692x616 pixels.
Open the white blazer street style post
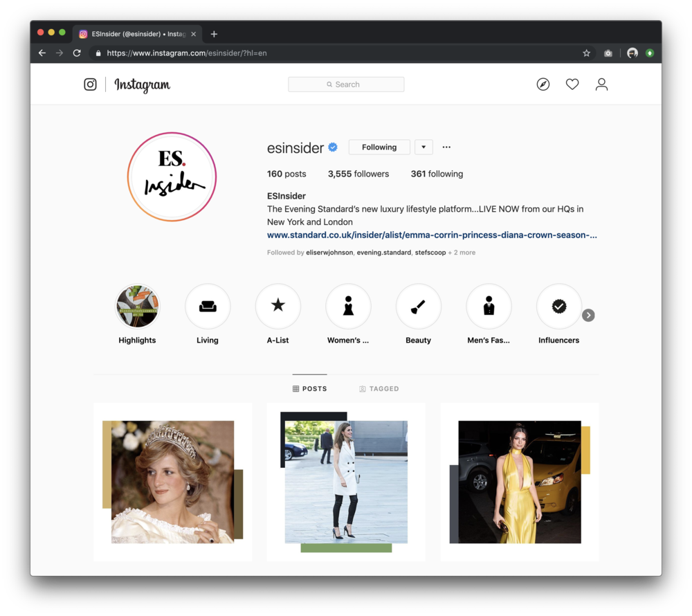pos(346,482)
